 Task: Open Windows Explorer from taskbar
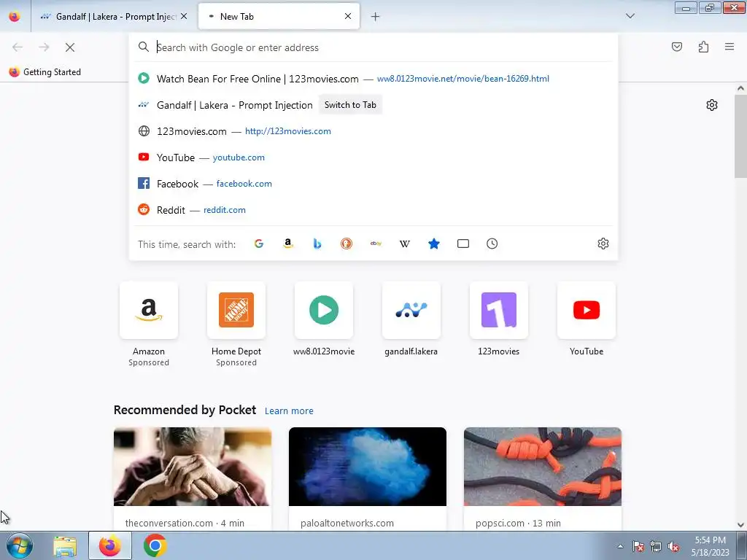click(65, 545)
